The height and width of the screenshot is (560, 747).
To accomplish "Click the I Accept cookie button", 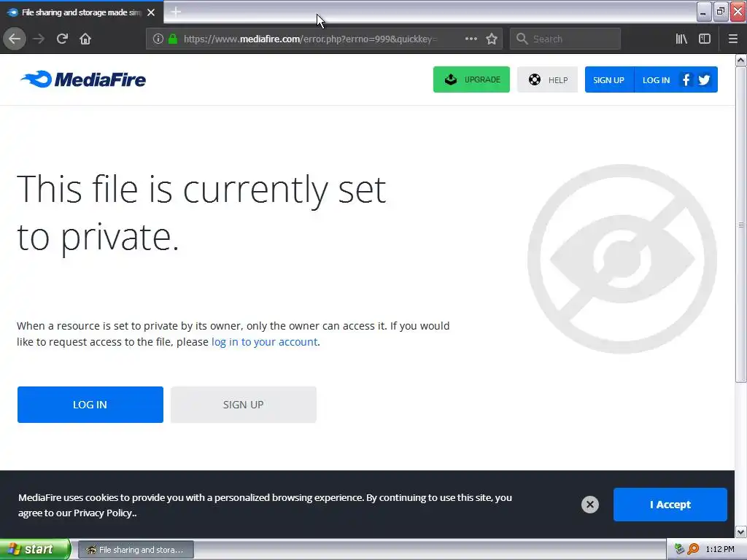I will click(670, 505).
